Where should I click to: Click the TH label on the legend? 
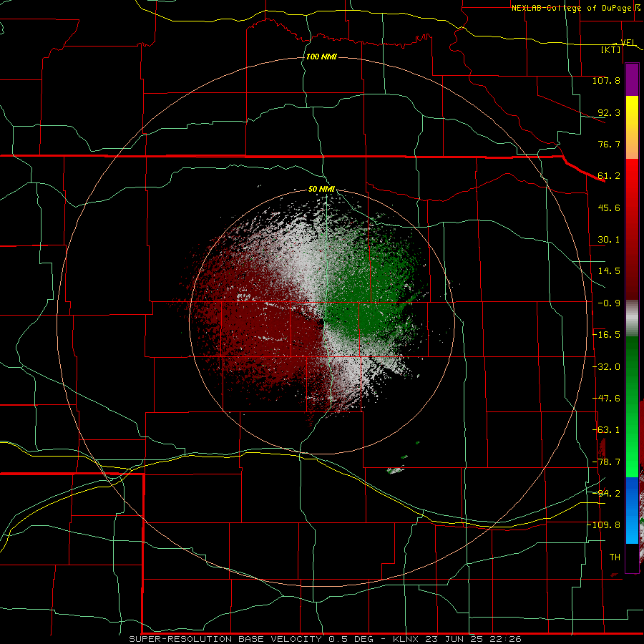(x=615, y=557)
